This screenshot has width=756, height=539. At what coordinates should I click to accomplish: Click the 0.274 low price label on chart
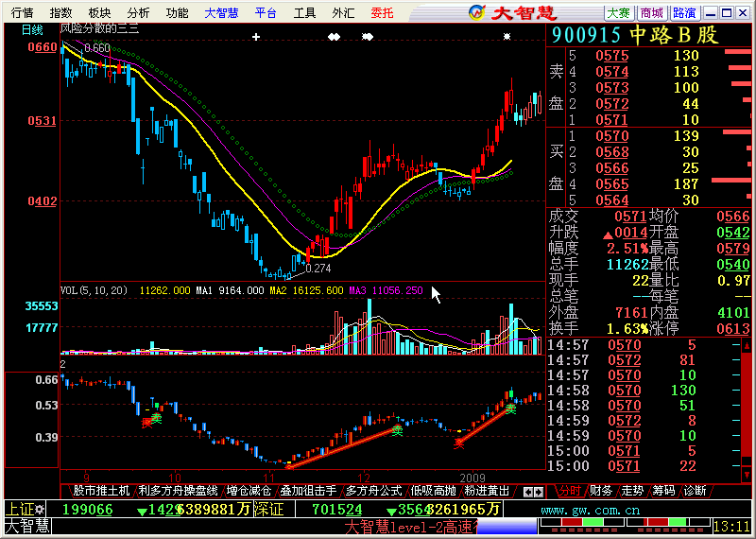318,269
